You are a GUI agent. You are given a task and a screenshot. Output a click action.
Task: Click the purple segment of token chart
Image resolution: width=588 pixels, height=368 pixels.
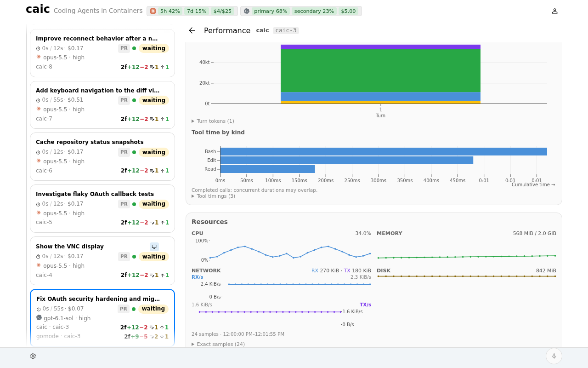pos(380,46)
